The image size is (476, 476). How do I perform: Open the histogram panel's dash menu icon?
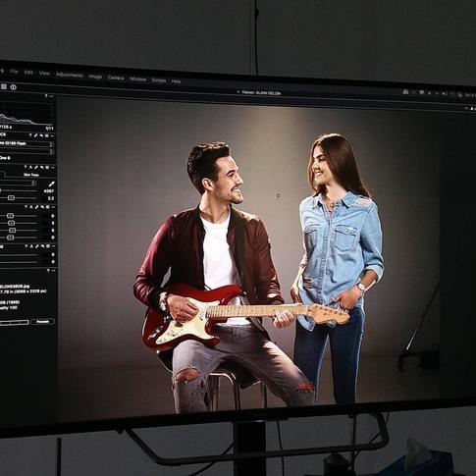51,96
